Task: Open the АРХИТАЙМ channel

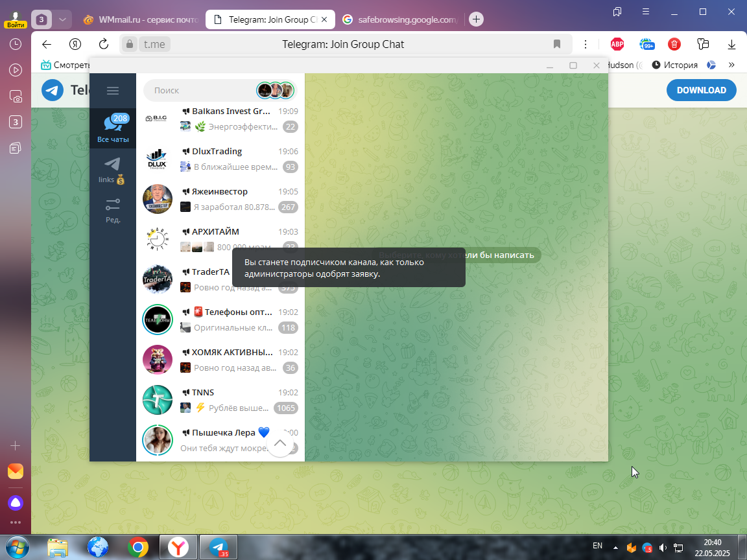Action: point(220,239)
